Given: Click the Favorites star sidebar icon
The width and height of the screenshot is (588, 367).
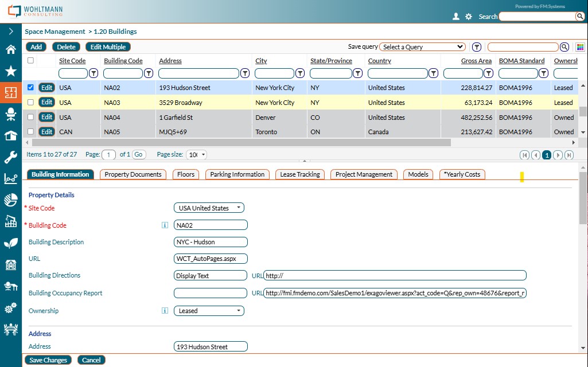Looking at the screenshot, I should [10, 71].
